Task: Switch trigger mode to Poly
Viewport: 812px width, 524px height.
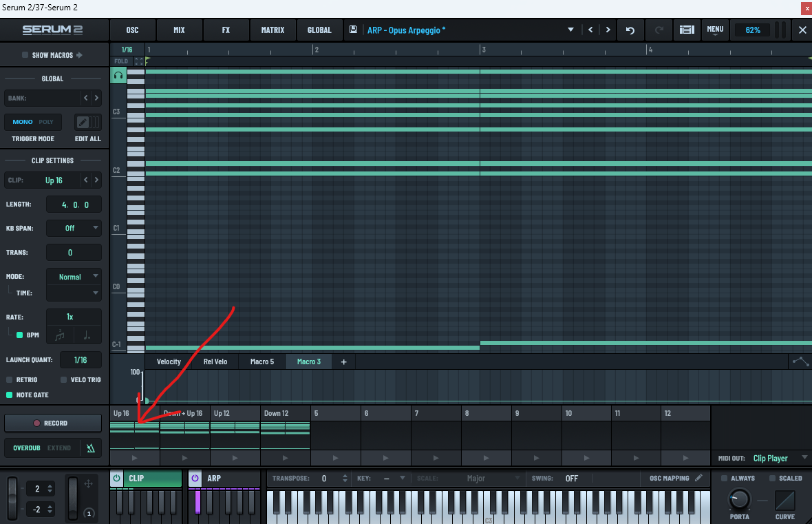Action: pos(46,122)
